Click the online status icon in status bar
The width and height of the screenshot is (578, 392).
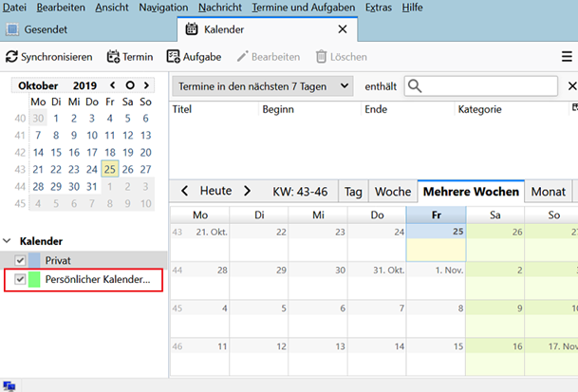(9, 385)
